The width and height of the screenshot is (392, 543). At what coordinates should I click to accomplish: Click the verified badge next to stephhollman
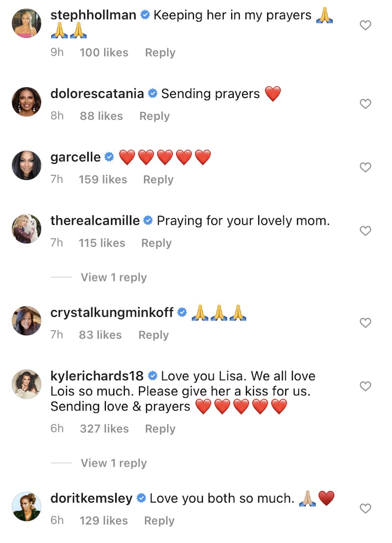coord(144,15)
